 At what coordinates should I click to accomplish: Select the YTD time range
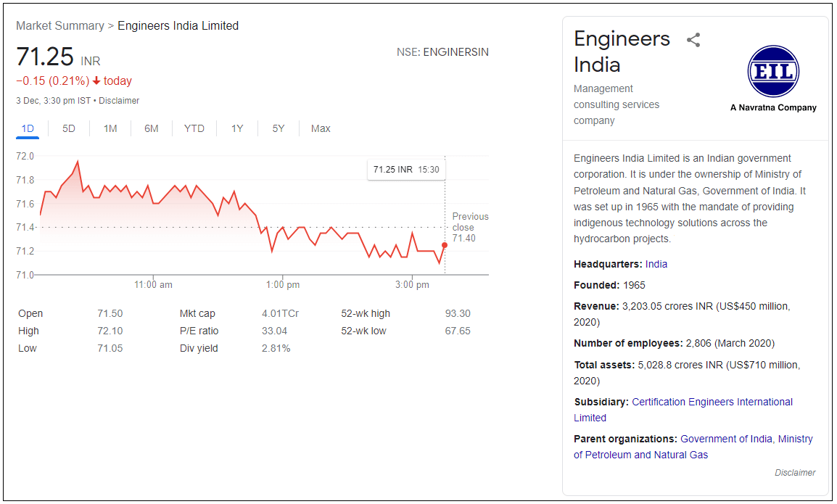[194, 128]
